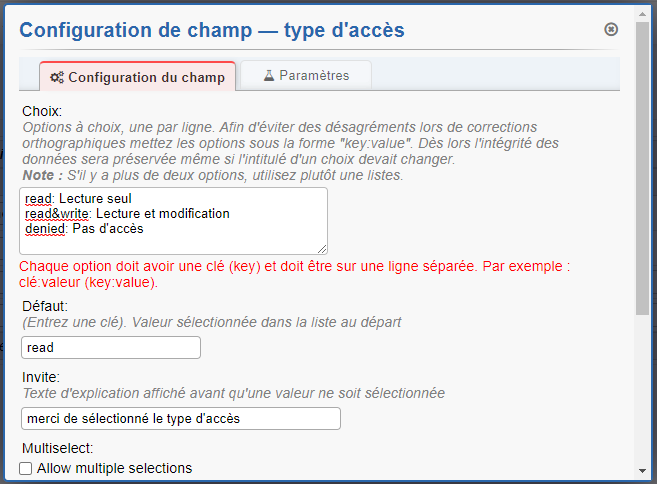The width and height of the screenshot is (657, 484).
Task: Click the read&write option line in Choix
Action: pos(128,214)
